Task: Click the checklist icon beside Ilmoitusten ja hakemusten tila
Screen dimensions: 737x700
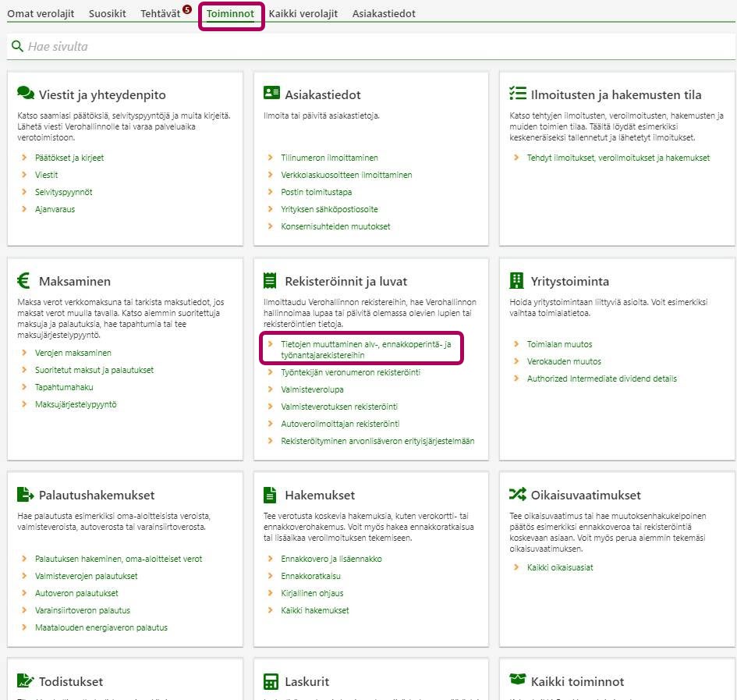Action: coord(517,93)
